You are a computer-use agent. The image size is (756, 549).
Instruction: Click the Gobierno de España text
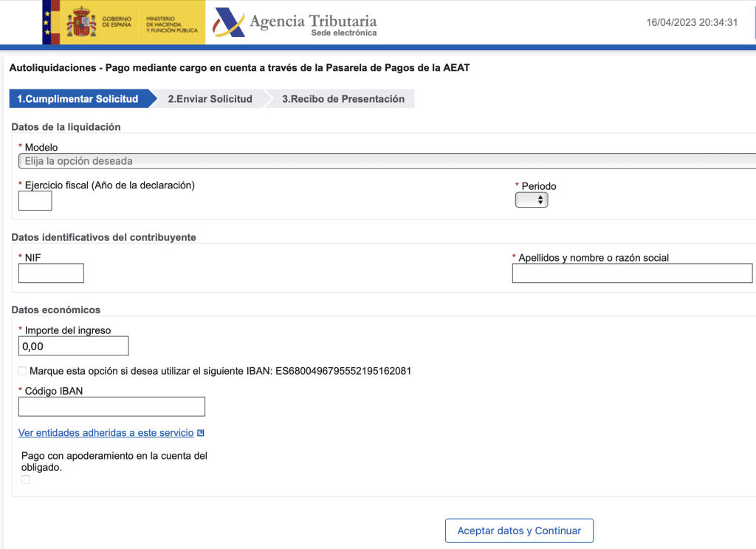pyautogui.click(x=117, y=21)
